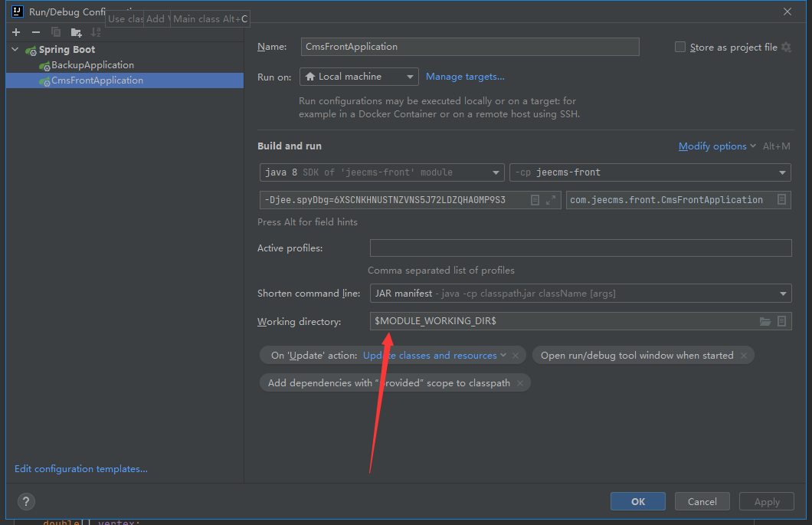Click the Remove Configuration minus icon

(35, 32)
